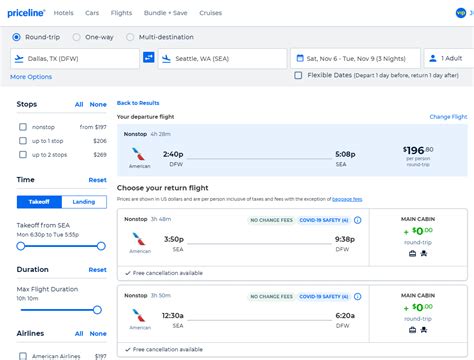Select Main Cabin fare for 3:50p flight
Viewport: 474px width, 360px height.
click(418, 237)
